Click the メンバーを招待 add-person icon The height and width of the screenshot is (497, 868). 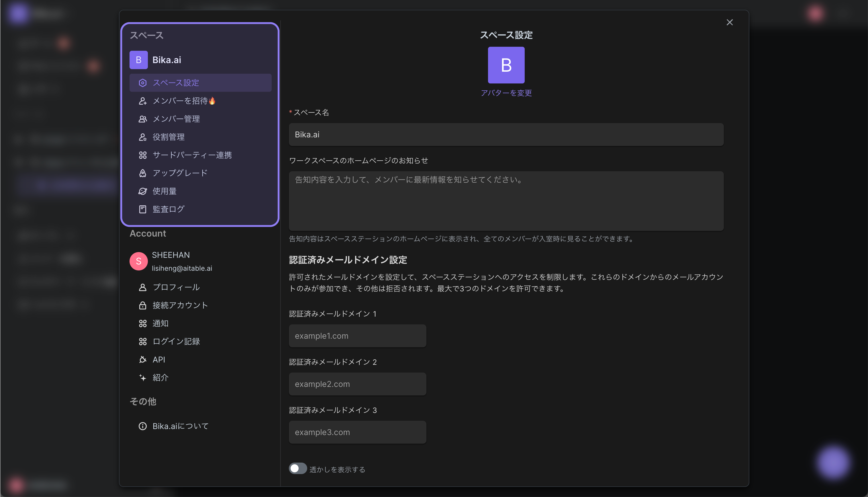(x=142, y=101)
